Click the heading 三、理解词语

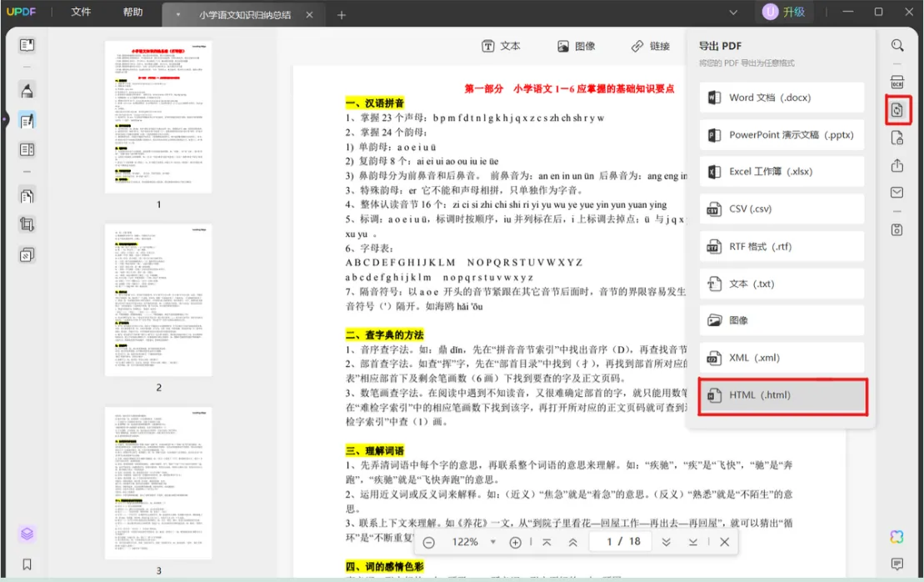point(375,450)
